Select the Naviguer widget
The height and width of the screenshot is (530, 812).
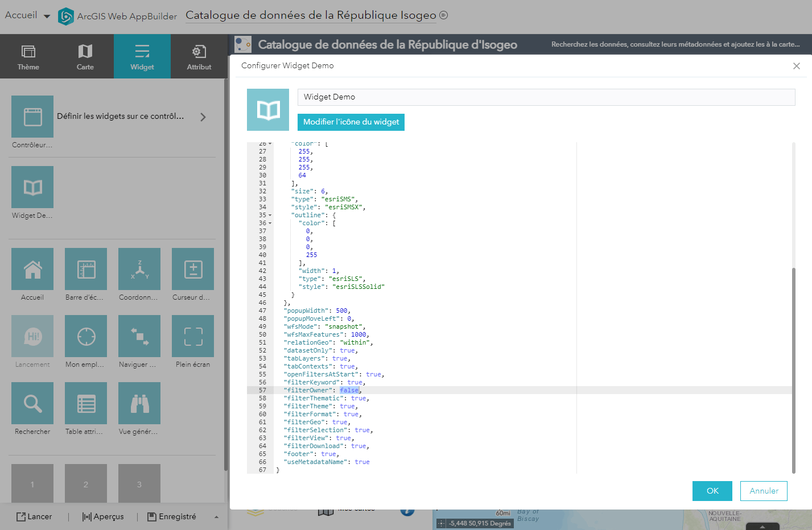139,336
